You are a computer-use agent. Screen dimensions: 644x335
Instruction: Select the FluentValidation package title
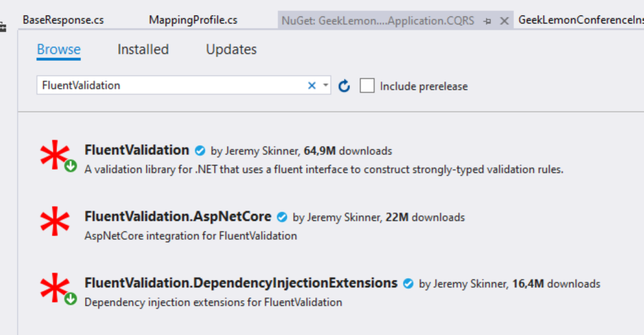pyautogui.click(x=137, y=150)
